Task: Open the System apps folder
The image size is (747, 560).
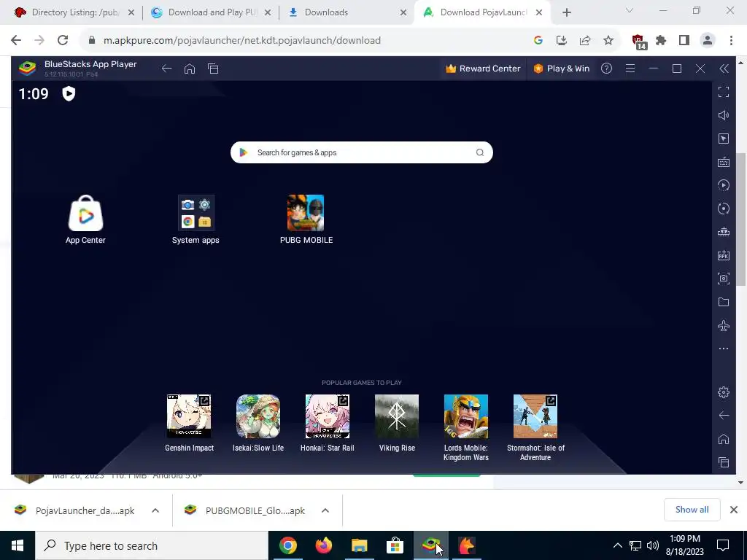Action: (196, 212)
